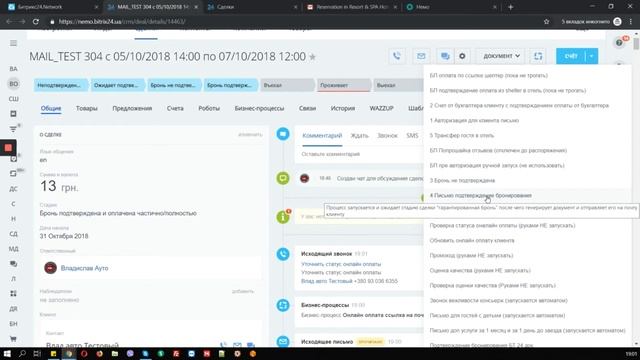Click the blue phone timeline icon

pyautogui.click(x=283, y=254)
